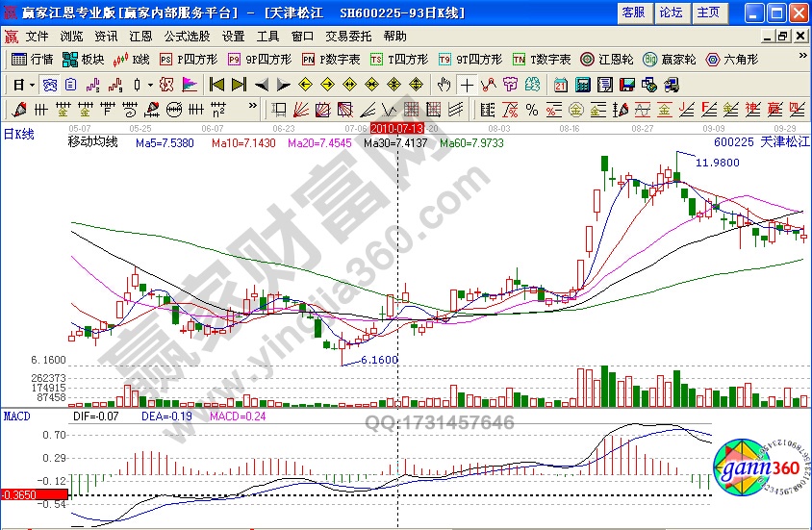Screen dimensions: 812x530
Task: Click the 客服 button in title bar
Action: click(x=632, y=13)
